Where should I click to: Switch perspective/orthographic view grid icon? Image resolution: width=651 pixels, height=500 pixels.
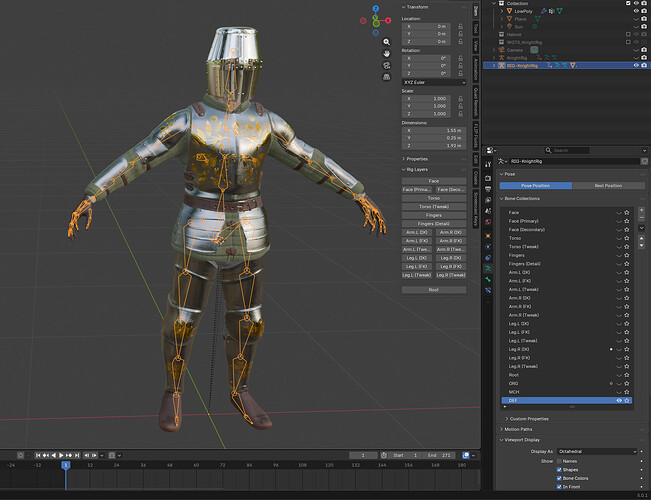[x=387, y=77]
